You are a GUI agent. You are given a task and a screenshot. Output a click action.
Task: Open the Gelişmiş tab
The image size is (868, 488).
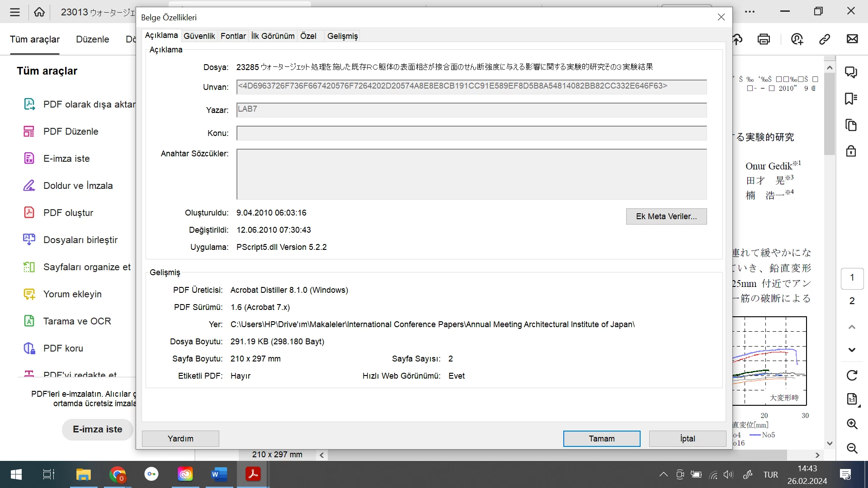tap(342, 36)
